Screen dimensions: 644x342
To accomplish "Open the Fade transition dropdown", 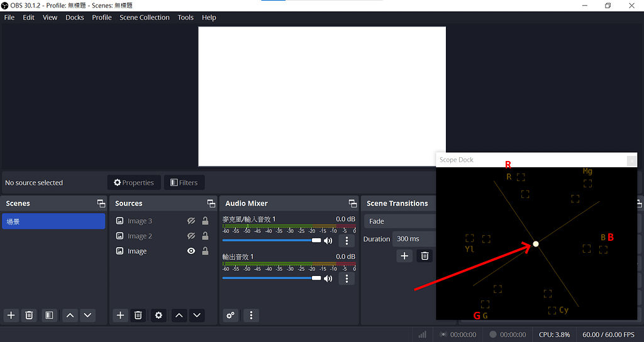I will point(400,221).
